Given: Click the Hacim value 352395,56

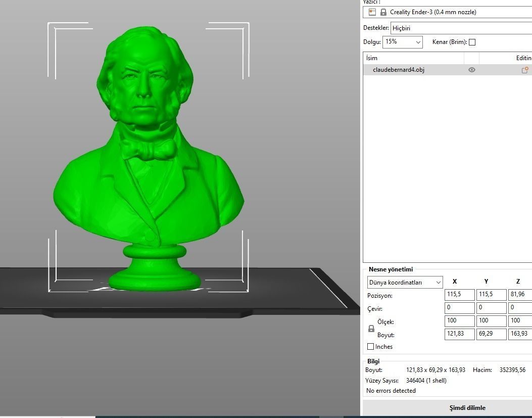Looking at the screenshot, I should click(512, 370).
